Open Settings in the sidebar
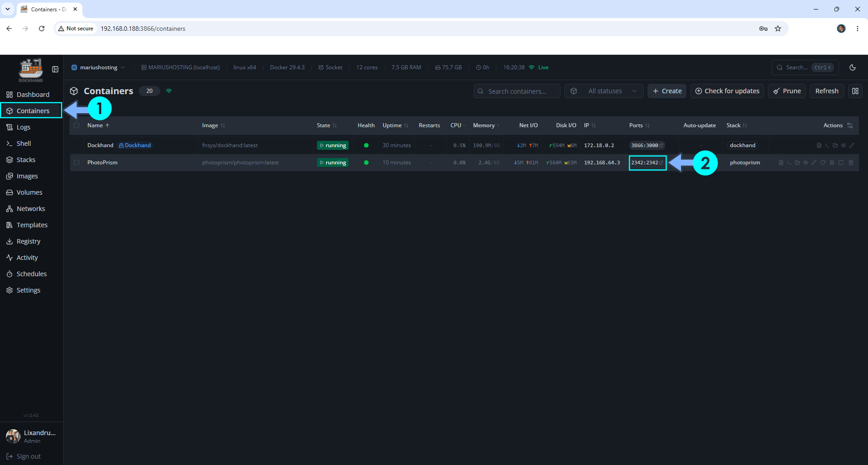Image resolution: width=868 pixels, height=465 pixels. [32, 290]
